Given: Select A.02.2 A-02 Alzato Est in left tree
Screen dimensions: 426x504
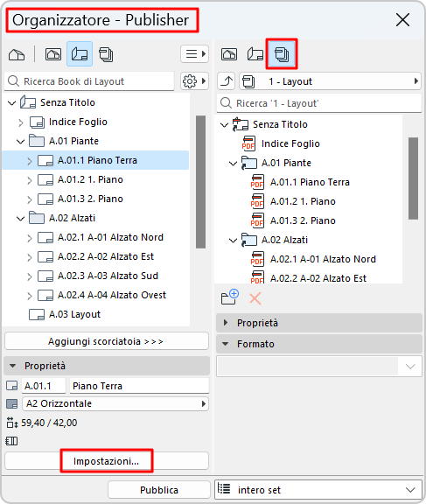Looking at the screenshot, I should pos(106,256).
